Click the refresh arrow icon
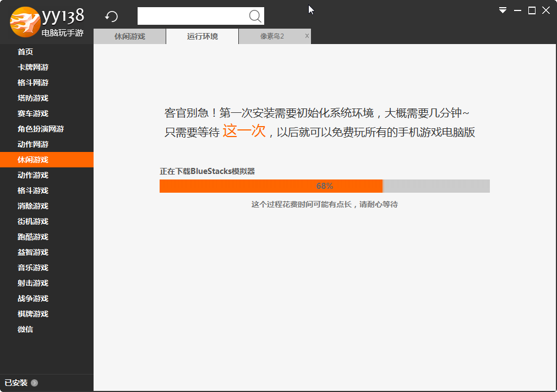Screen dimensions: 557x392 [112, 17]
